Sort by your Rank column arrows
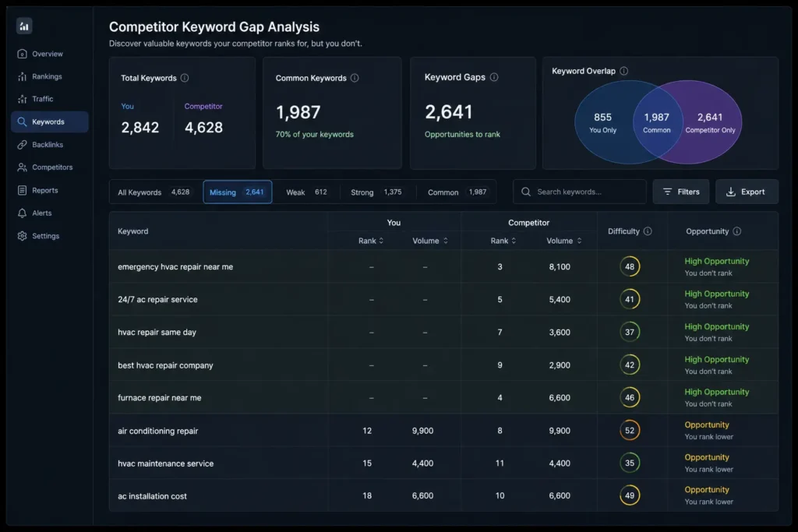The image size is (798, 532). click(381, 241)
